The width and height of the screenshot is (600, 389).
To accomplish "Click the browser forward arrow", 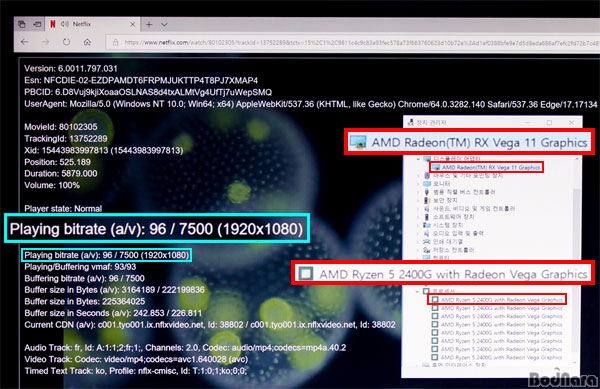I will click(46, 42).
